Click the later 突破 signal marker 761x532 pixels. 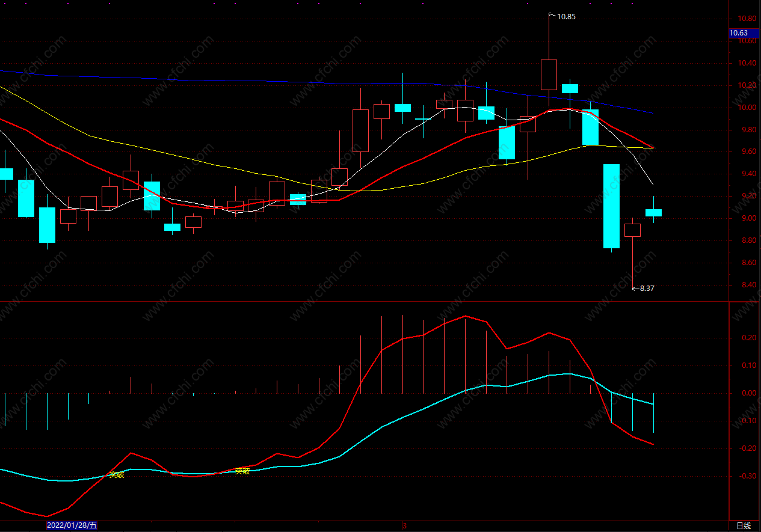[242, 471]
